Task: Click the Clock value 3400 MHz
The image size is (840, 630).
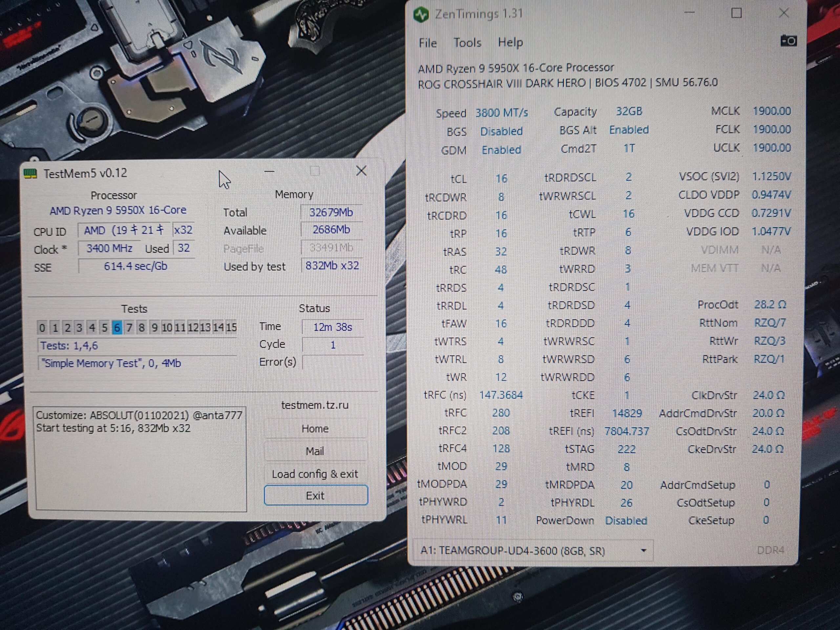Action: click(x=109, y=248)
